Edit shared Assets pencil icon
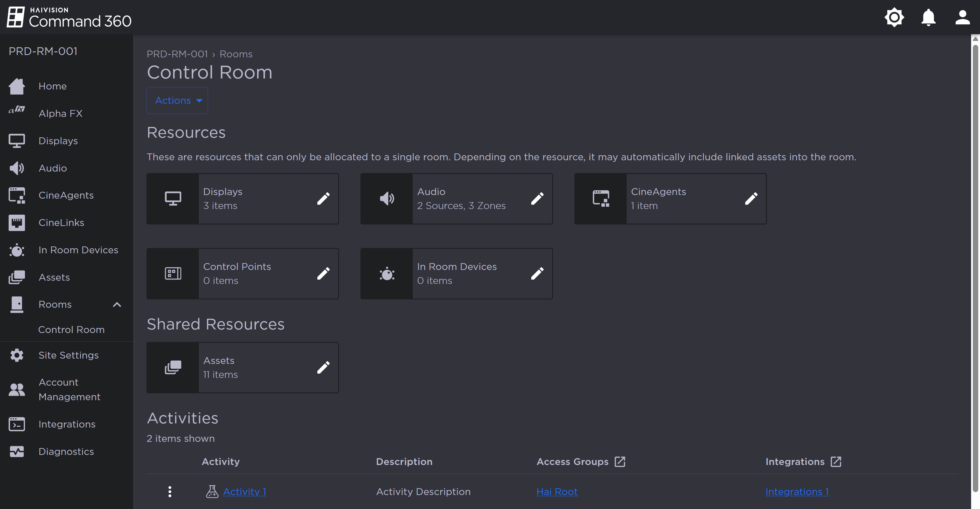 323,367
